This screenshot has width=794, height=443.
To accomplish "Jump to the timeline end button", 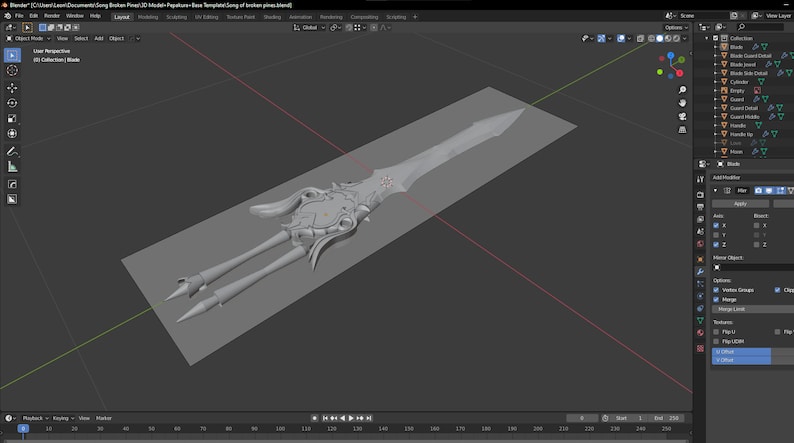I will click(369, 418).
